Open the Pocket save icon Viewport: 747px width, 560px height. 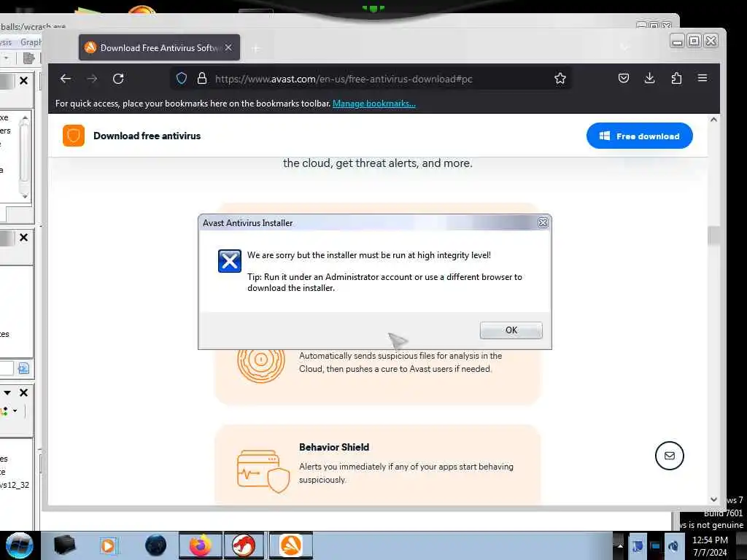click(x=624, y=78)
